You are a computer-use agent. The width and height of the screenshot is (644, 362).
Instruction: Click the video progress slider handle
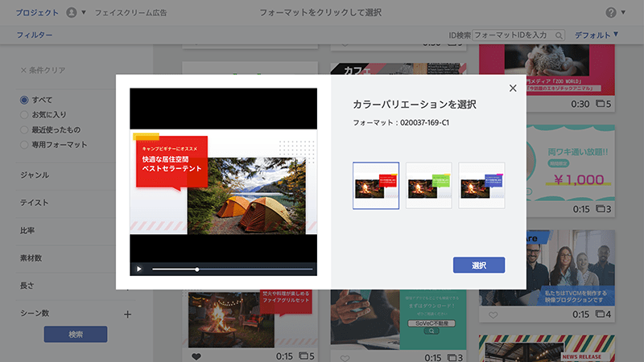197,269
